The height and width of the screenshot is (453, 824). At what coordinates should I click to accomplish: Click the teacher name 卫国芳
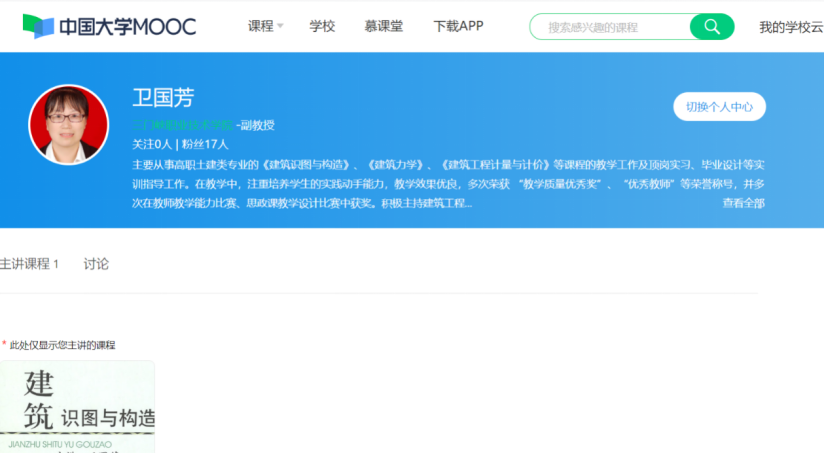[163, 98]
